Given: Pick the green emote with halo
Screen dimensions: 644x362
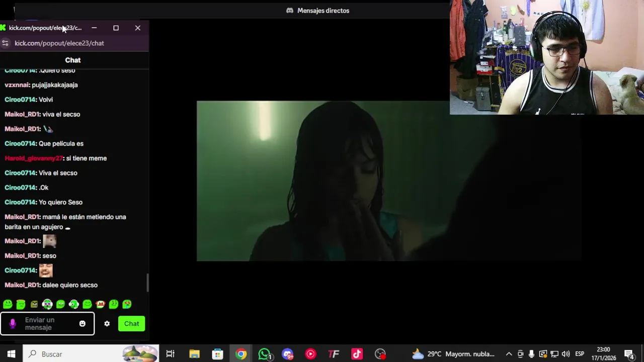Looking at the screenshot, I should (21, 304).
